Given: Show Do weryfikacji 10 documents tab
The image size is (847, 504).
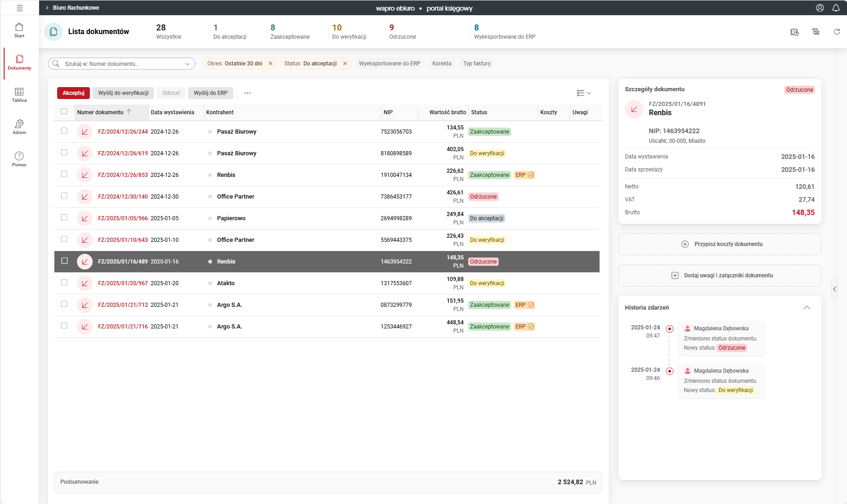Looking at the screenshot, I should coord(349,32).
